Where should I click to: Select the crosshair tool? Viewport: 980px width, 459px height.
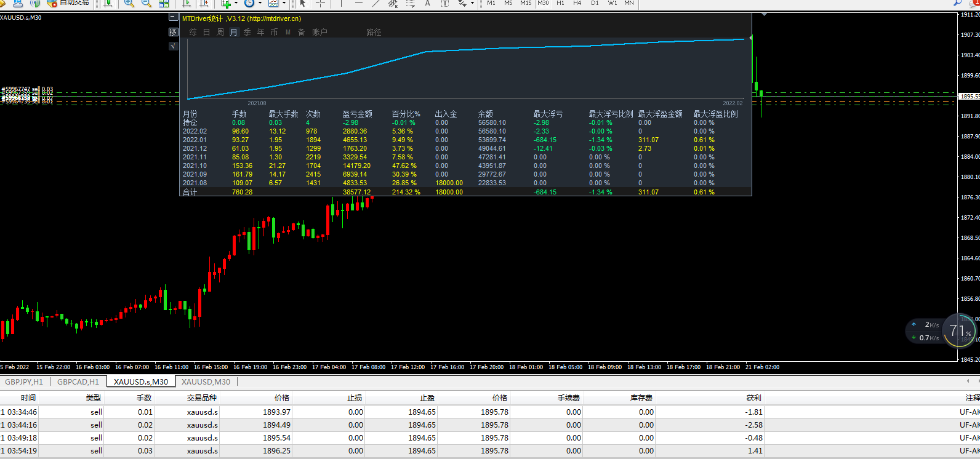coord(320,3)
